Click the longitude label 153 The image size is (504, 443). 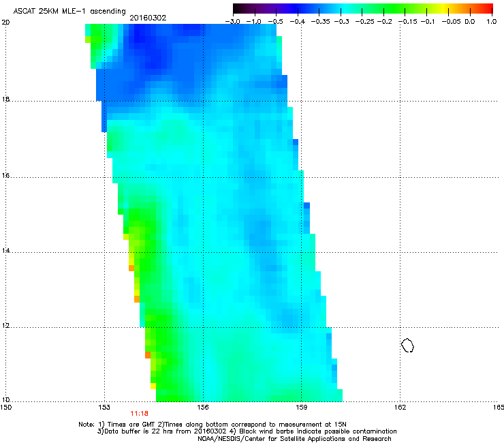pos(104,408)
